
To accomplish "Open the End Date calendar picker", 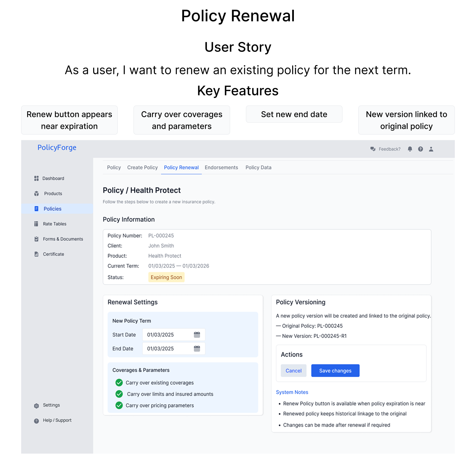I will click(x=197, y=348).
